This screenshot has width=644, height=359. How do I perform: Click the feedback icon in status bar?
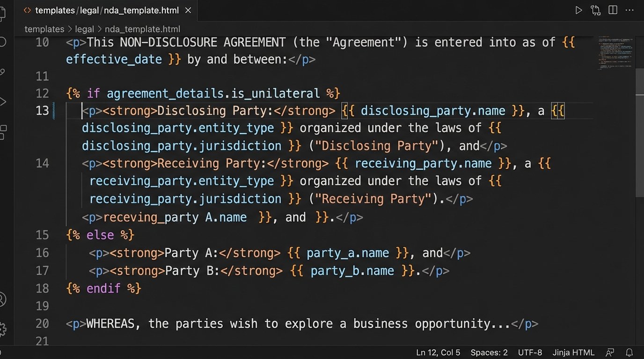point(610,352)
